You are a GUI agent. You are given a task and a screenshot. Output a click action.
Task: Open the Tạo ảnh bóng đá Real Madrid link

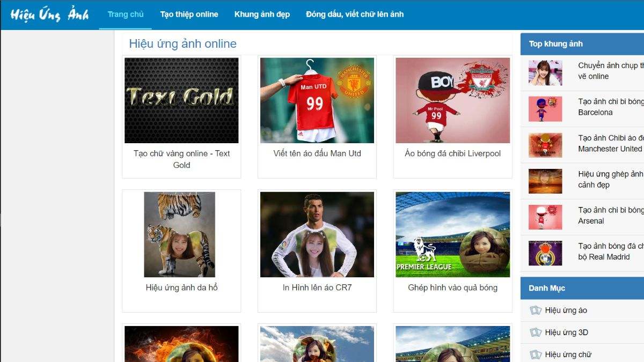[611, 252]
